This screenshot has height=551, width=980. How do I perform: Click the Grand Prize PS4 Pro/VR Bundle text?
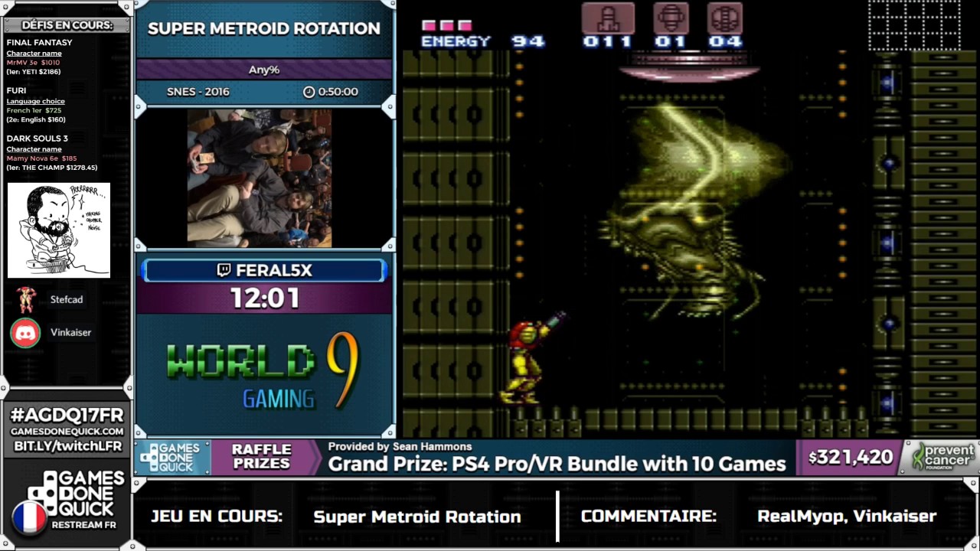[x=557, y=464]
